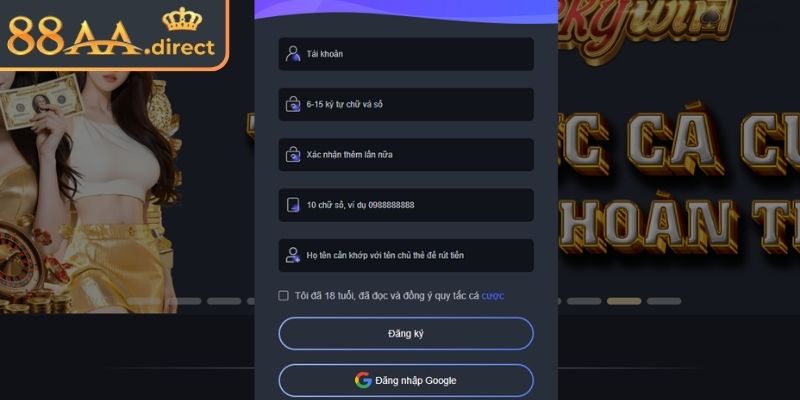Click the phone icon in phone number field
The height and width of the screenshot is (400, 800).
click(293, 205)
